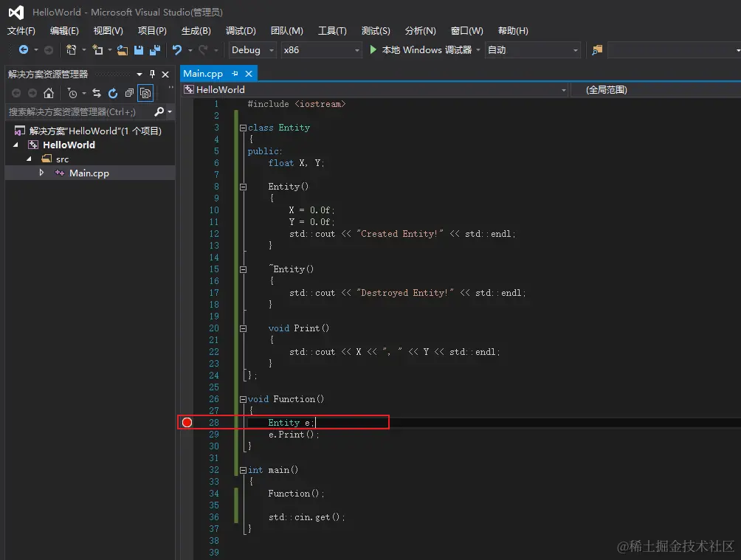Viewport: 741px width, 560px height.
Task: Expand the Main.cpp tree node
Action: click(42, 173)
